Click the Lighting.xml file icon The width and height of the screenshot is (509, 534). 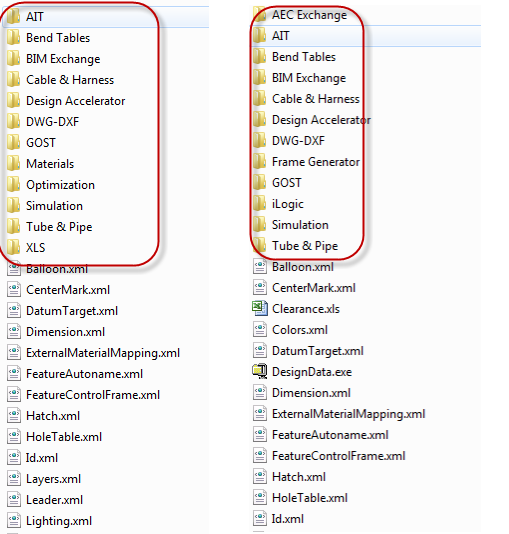(14, 521)
